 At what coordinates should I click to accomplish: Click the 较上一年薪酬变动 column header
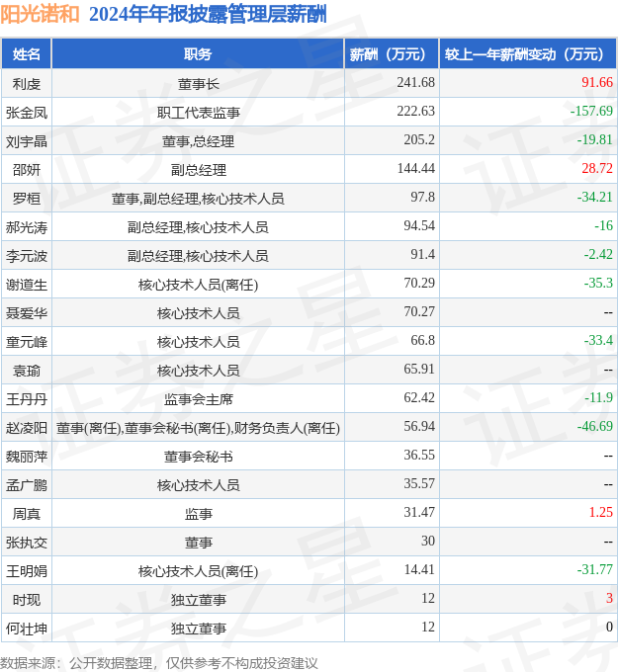[x=528, y=54]
